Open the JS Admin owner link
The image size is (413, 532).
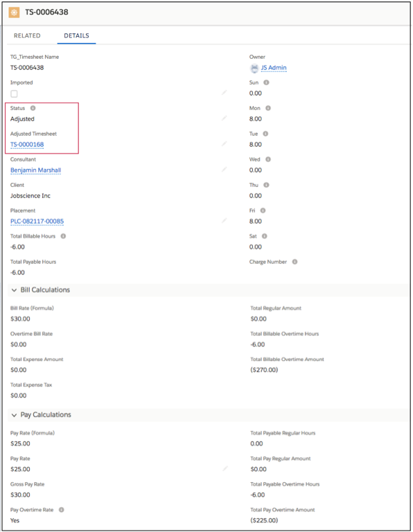(274, 68)
